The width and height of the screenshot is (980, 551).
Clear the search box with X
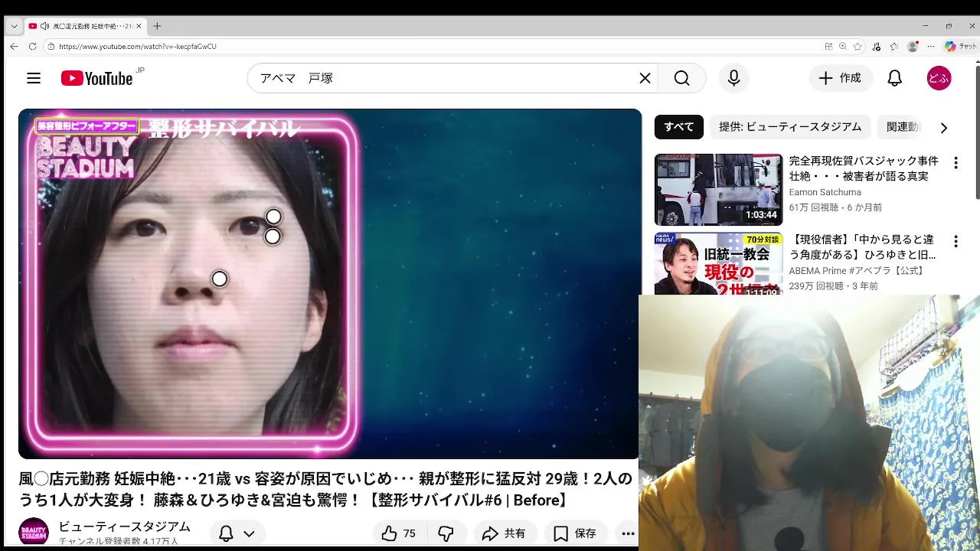[645, 78]
